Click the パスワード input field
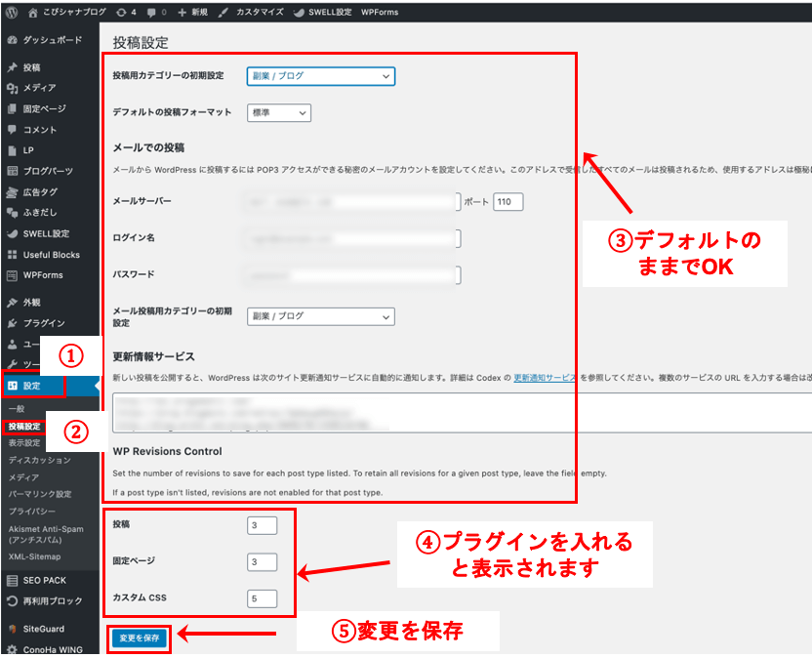The width and height of the screenshot is (812, 658). click(351, 275)
